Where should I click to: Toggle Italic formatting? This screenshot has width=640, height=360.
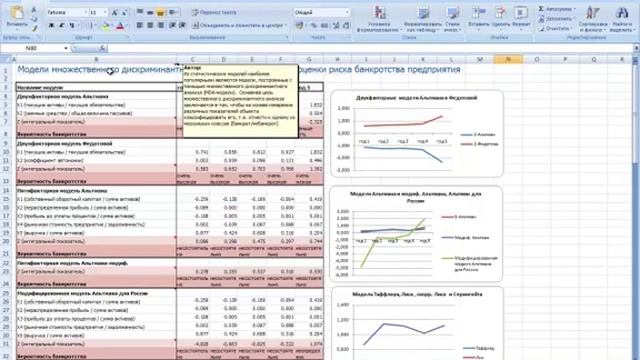pos(62,26)
